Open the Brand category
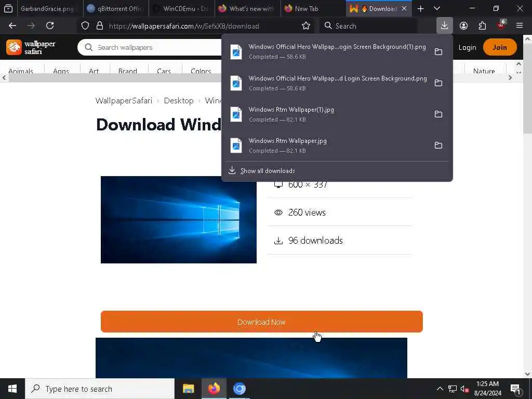The width and height of the screenshot is (532, 399). click(x=128, y=71)
